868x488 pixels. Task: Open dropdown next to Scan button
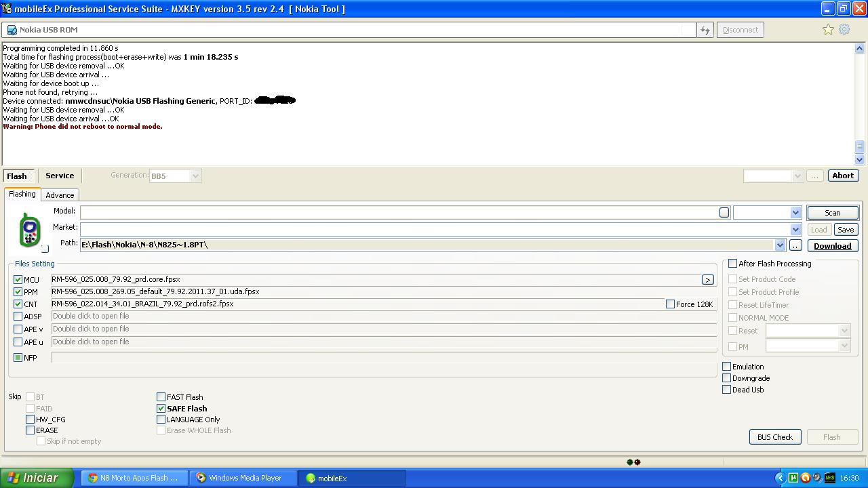click(795, 213)
